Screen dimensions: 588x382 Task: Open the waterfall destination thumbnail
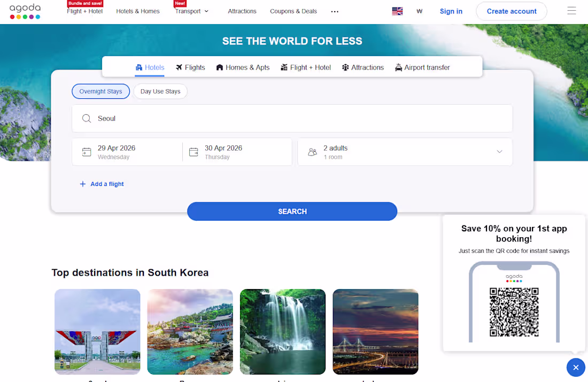pos(283,332)
